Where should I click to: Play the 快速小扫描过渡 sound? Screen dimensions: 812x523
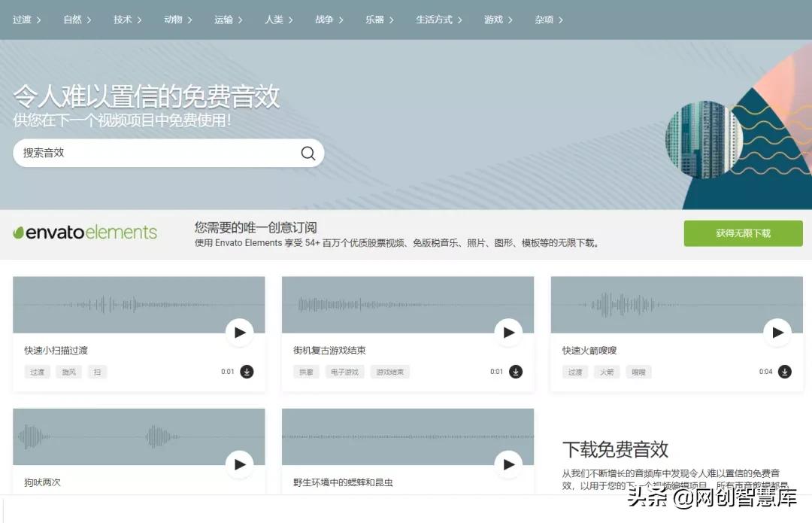pos(239,332)
